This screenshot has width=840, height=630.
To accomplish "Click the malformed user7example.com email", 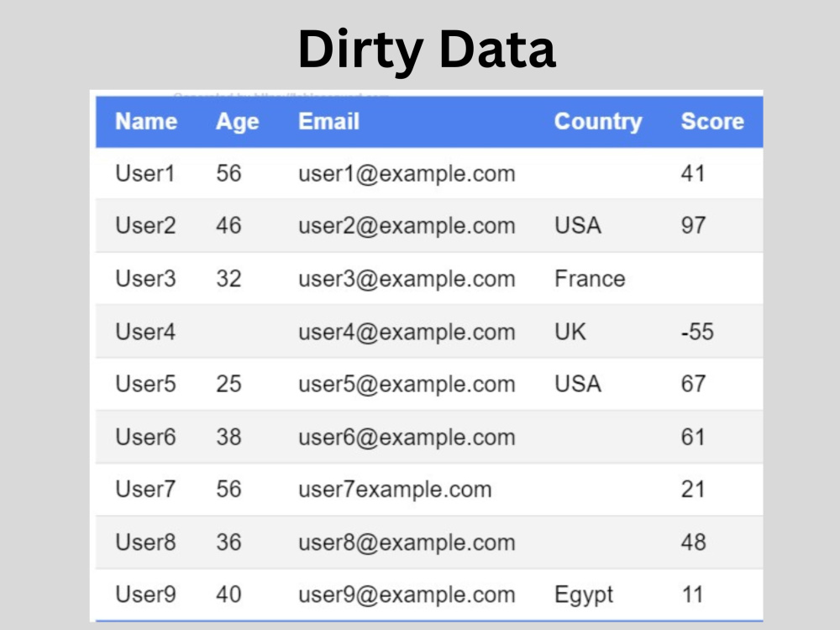I will [395, 490].
